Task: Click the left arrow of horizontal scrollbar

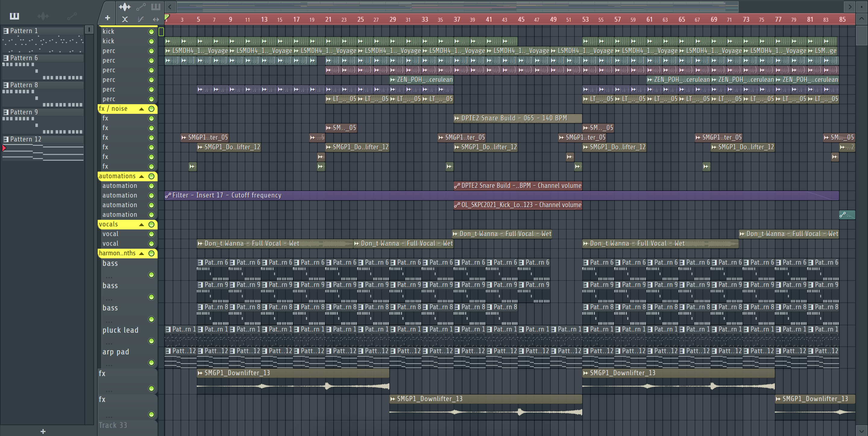Action: click(x=170, y=6)
